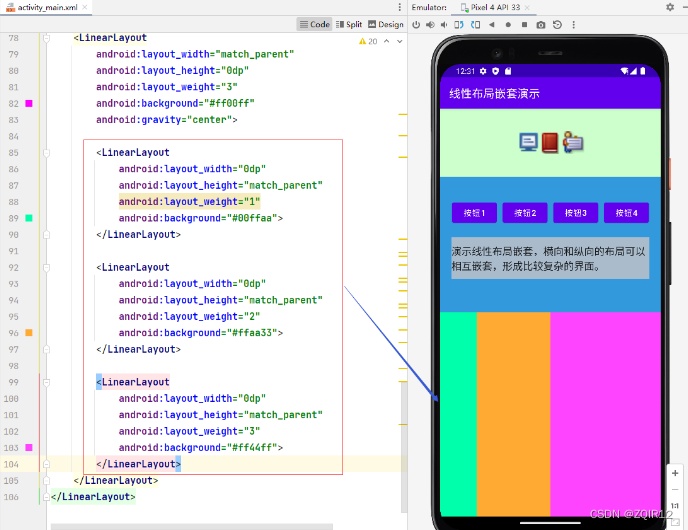688x530 pixels.
Task: Click the fold marker at line 90
Action: (46, 235)
